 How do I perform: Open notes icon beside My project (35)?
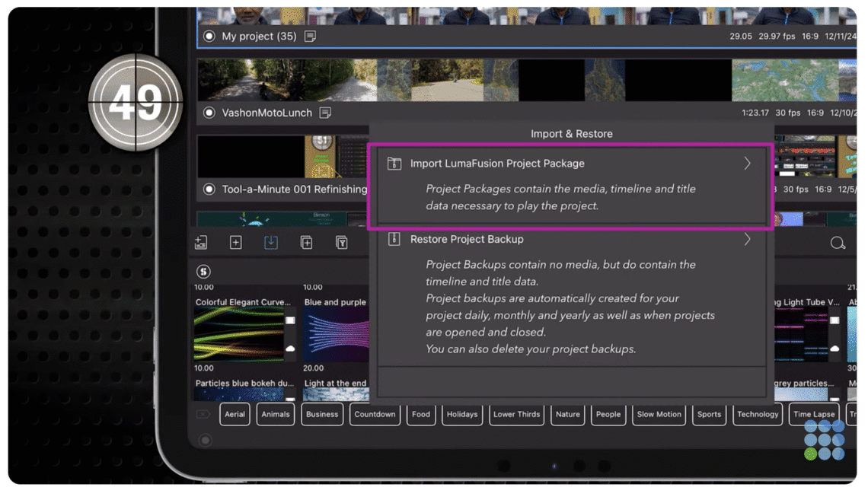click(311, 37)
